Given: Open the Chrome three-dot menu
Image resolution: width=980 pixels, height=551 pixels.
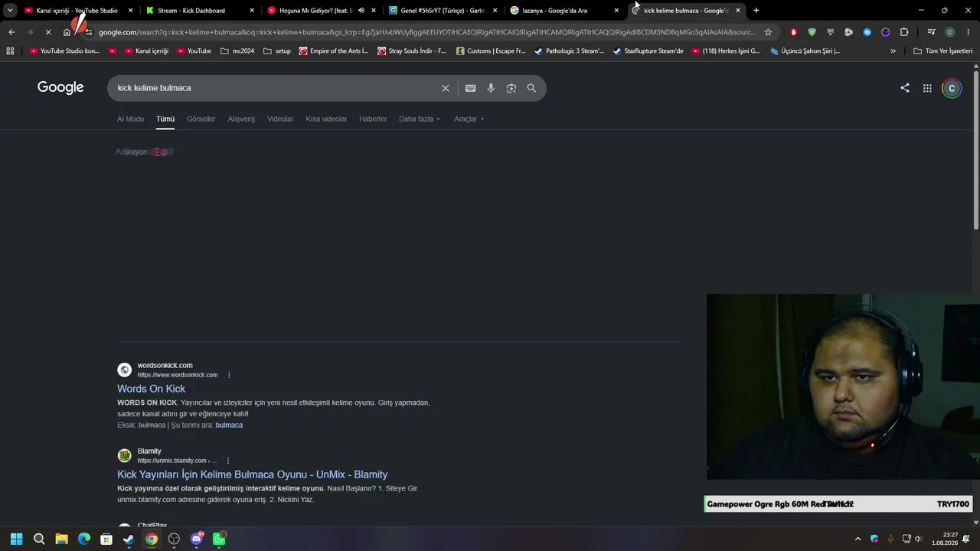Looking at the screenshot, I should point(968,32).
